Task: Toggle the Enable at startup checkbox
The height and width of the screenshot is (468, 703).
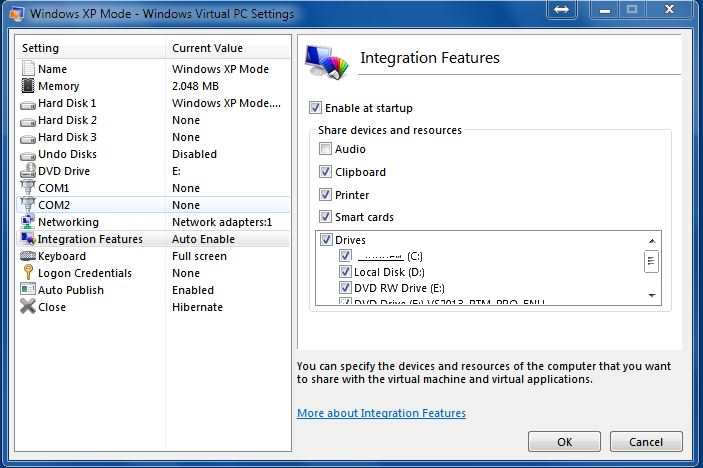Action: pyautogui.click(x=316, y=108)
